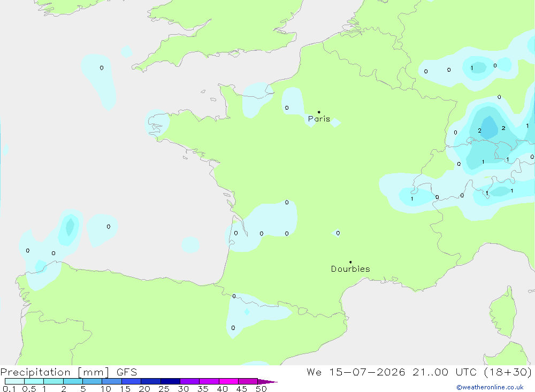The width and height of the screenshot is (535, 392).
Task: Click the Dourbies town label
Action: pyautogui.click(x=350, y=269)
